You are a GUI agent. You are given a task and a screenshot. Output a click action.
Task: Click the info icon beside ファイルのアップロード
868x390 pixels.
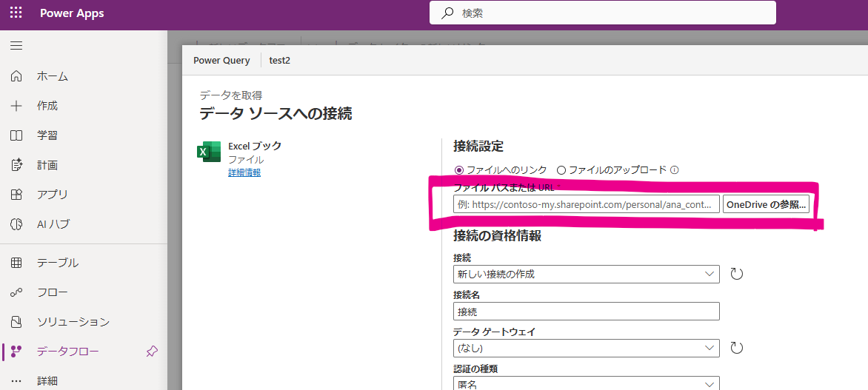coord(675,169)
